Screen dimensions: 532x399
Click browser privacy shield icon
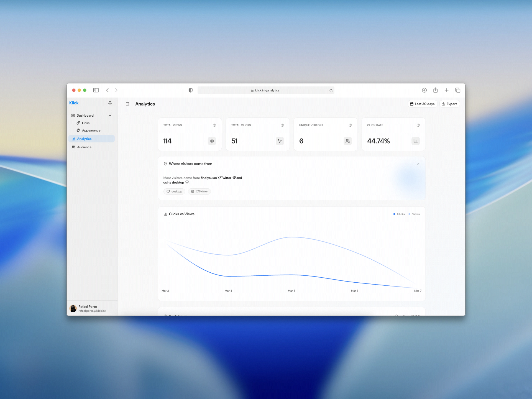pyautogui.click(x=191, y=90)
